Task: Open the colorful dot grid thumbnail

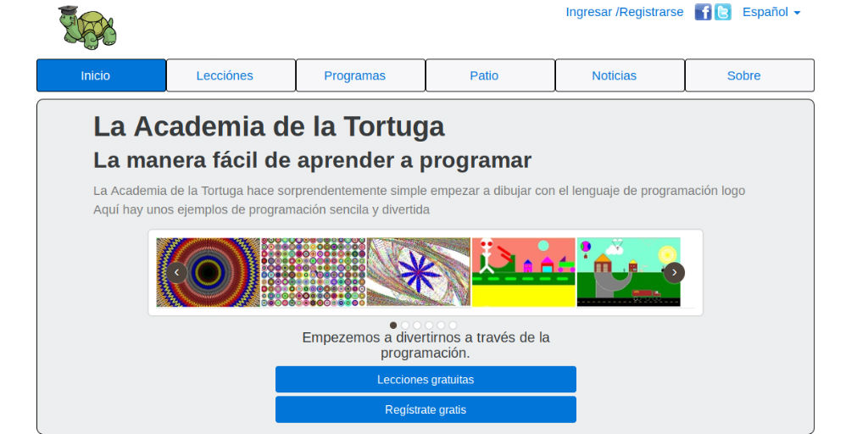Action: pyautogui.click(x=314, y=272)
